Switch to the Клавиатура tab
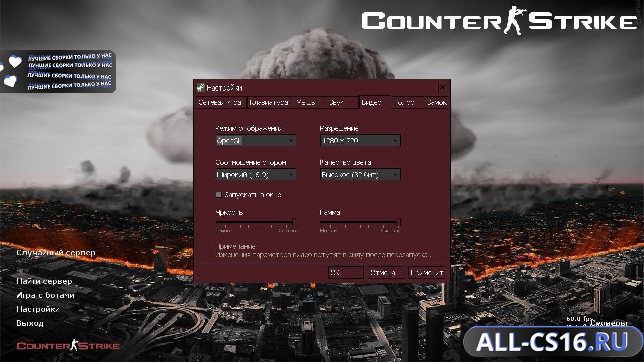 coord(269,102)
